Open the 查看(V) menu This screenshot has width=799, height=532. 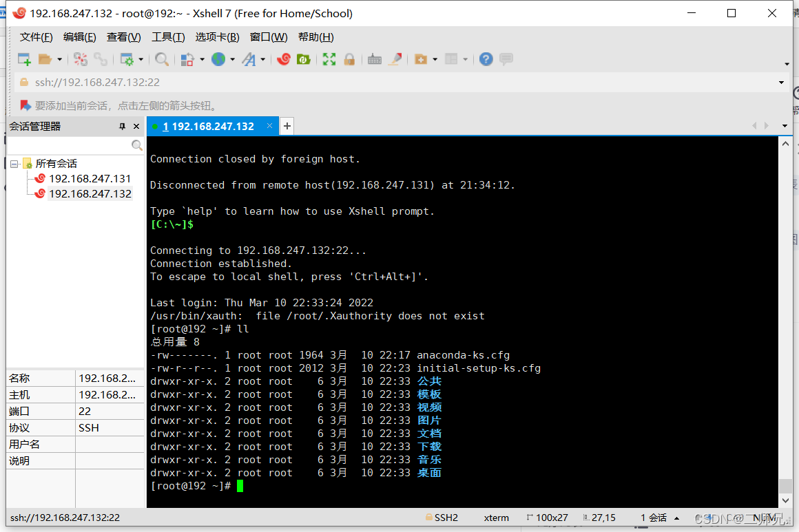[124, 36]
